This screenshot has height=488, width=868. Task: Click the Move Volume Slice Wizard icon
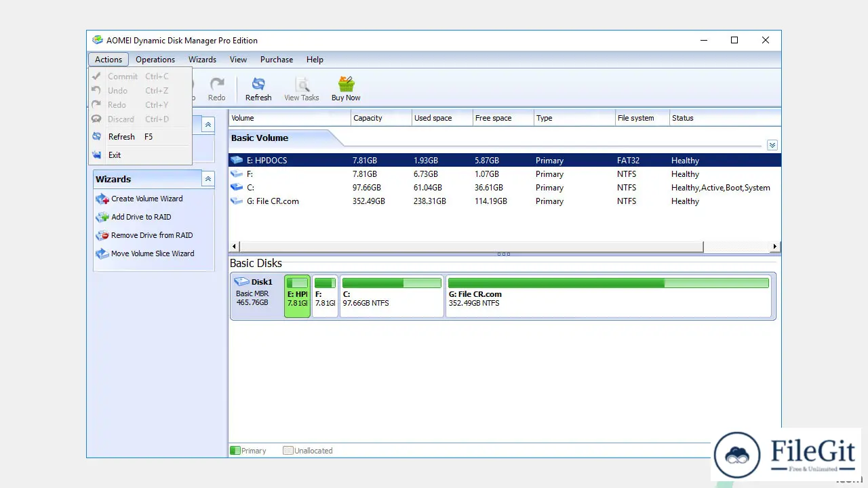pyautogui.click(x=102, y=254)
